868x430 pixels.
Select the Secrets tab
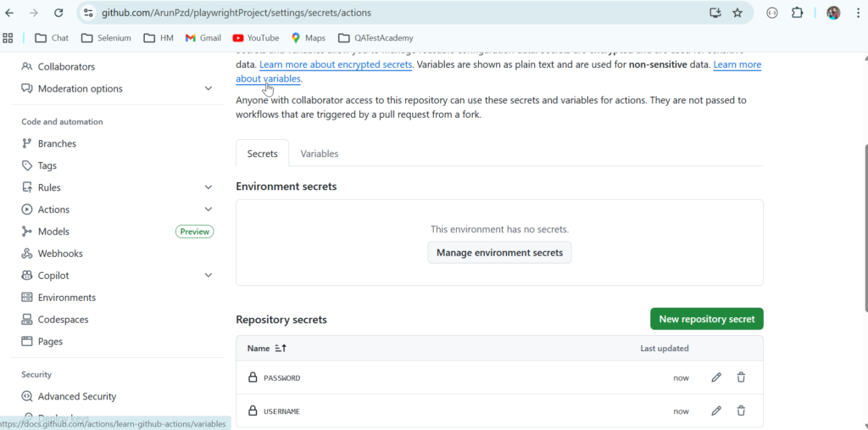pos(263,154)
